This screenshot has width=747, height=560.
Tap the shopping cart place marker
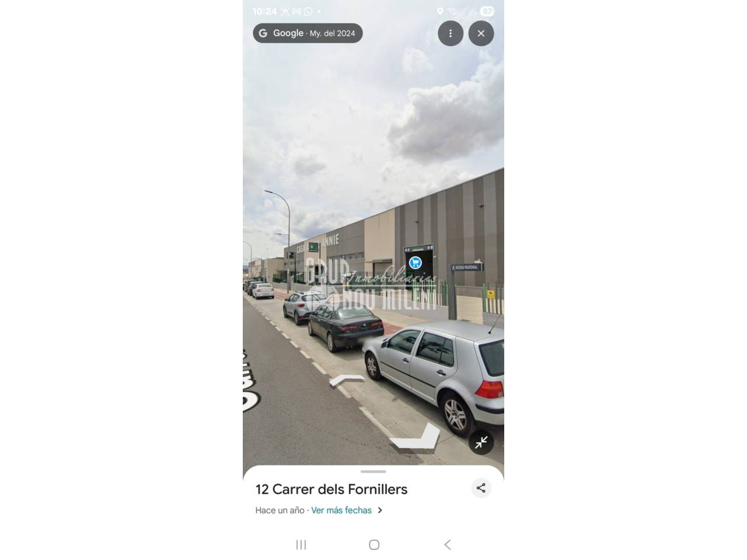(416, 262)
